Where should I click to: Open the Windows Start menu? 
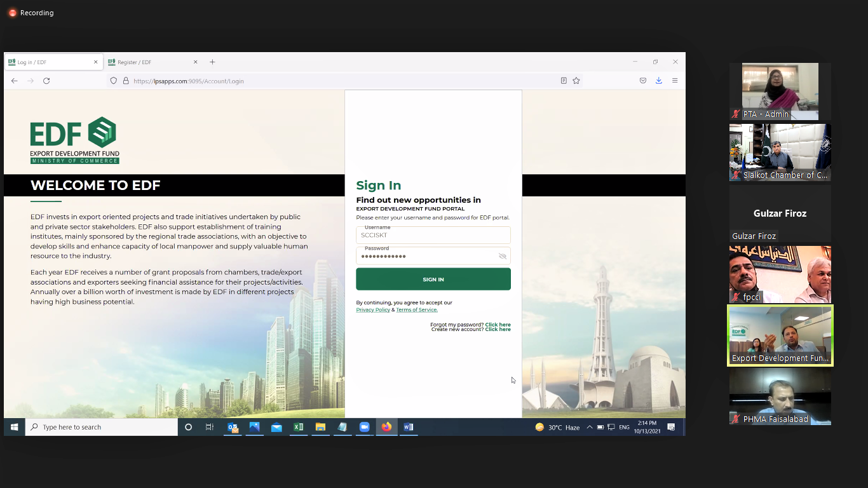[14, 427]
